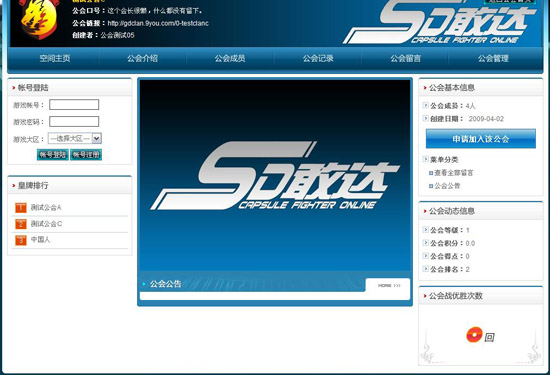Open the 查看全部留言 link
The image size is (550, 375).
454,173
